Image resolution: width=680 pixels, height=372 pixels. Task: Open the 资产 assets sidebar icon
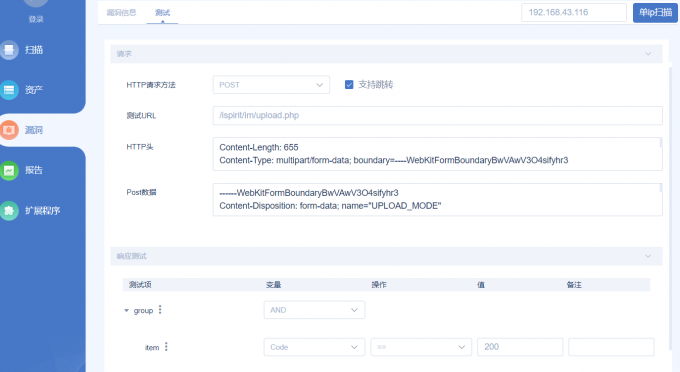click(x=9, y=90)
